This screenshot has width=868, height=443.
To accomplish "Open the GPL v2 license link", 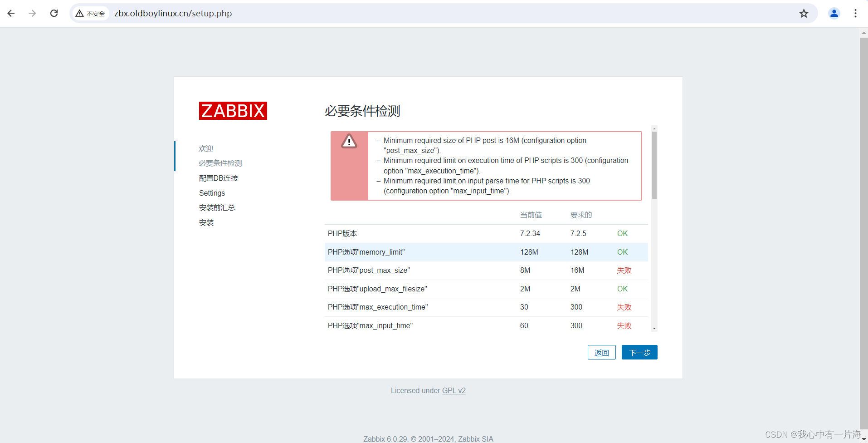I will click(x=454, y=390).
